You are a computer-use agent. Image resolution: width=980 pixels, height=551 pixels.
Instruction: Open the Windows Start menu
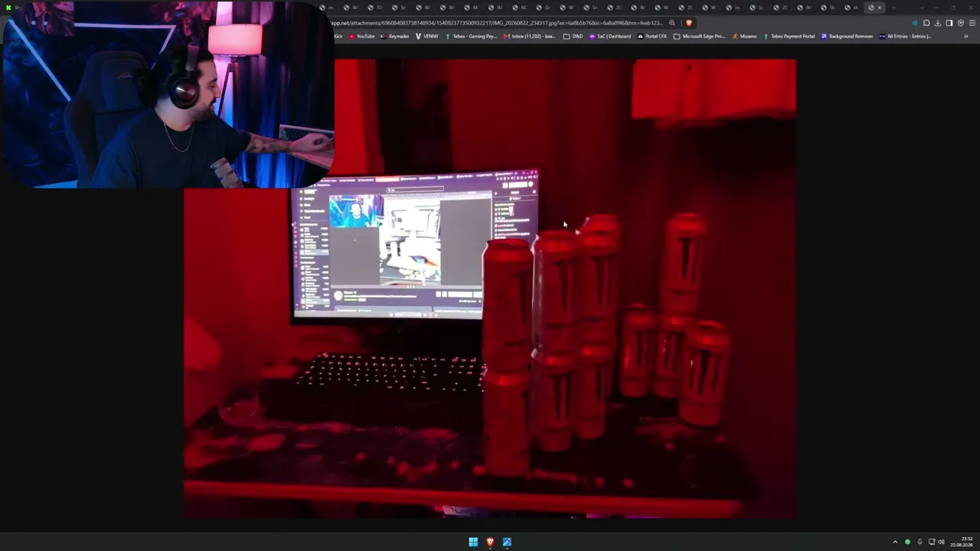click(x=473, y=542)
